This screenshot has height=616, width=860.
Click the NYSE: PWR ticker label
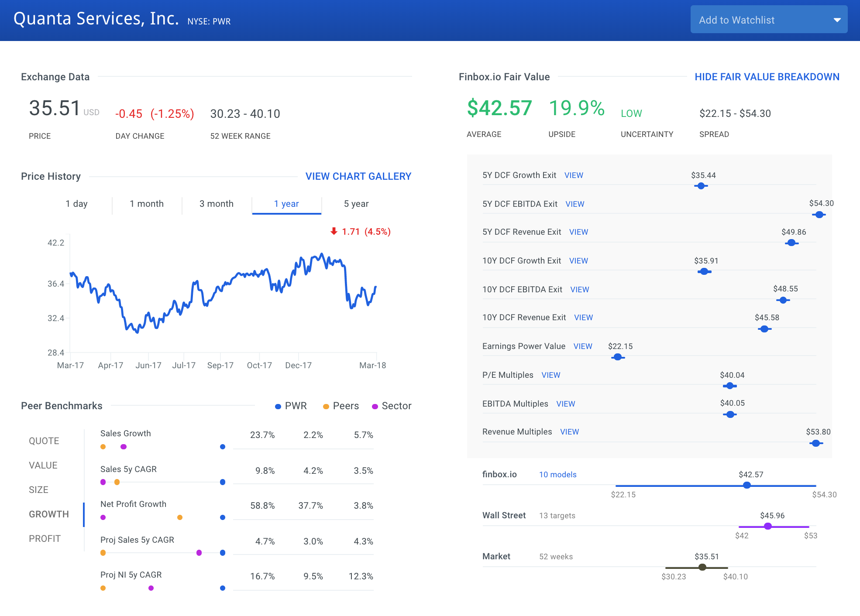(209, 21)
